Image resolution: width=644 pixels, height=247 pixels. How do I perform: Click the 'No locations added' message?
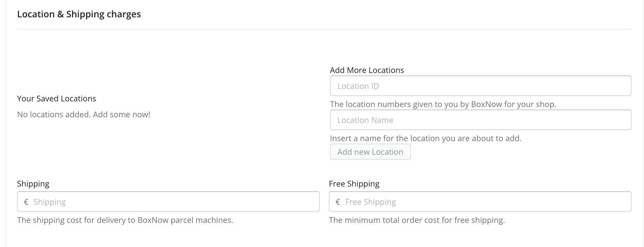point(84,114)
